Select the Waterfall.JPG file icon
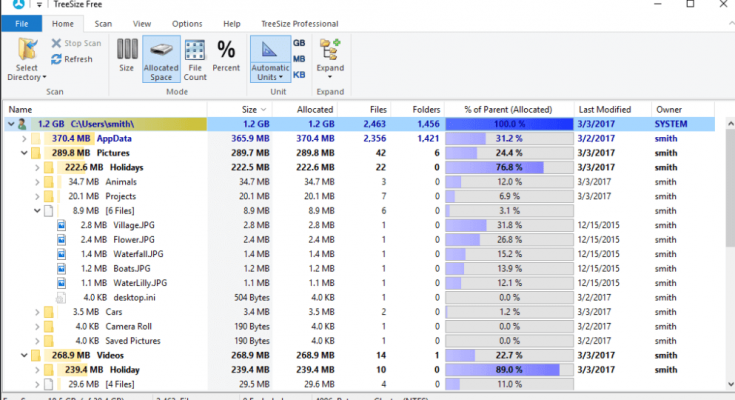 click(x=61, y=255)
